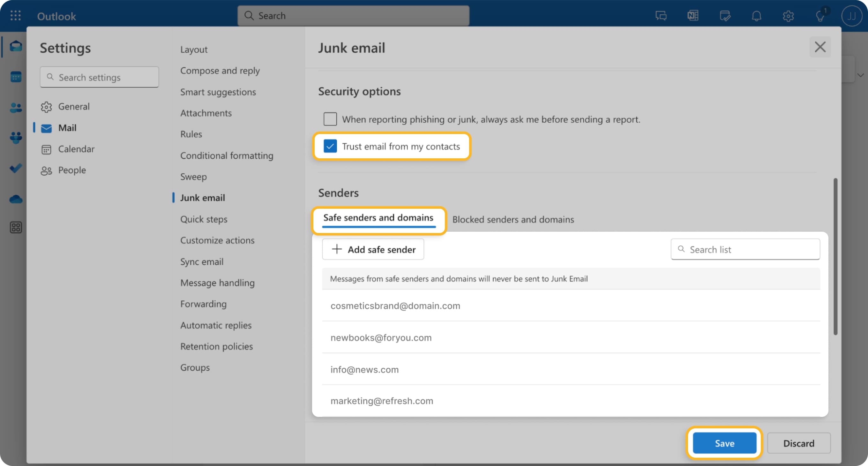Open the settings gear in top bar
The width and height of the screenshot is (868, 466).
point(788,16)
